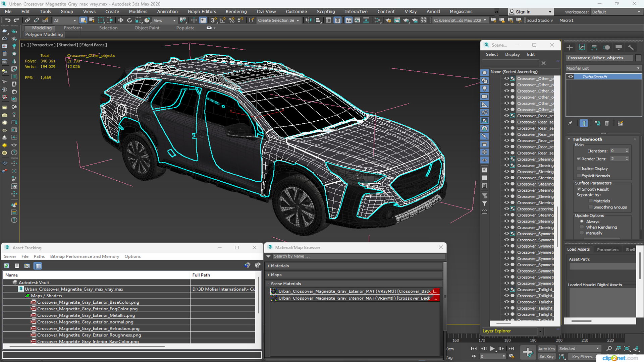Click Crossover_Magnetite_Gray_Exterior_BaseColor.png asset
Screen dimensions: 644x362
[88, 302]
